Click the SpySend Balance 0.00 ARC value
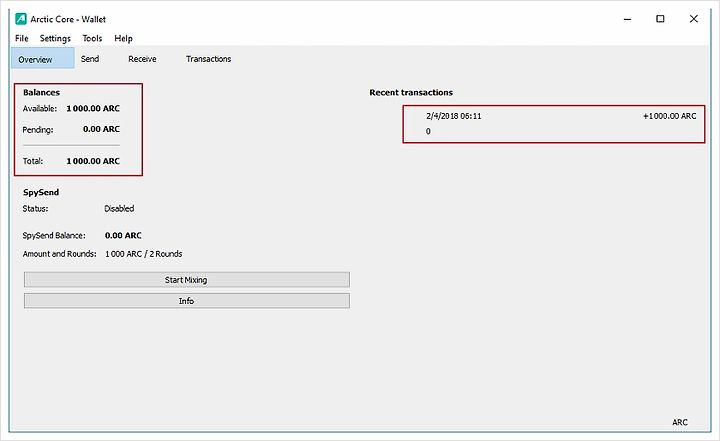Image resolution: width=720 pixels, height=441 pixels. 123,235
